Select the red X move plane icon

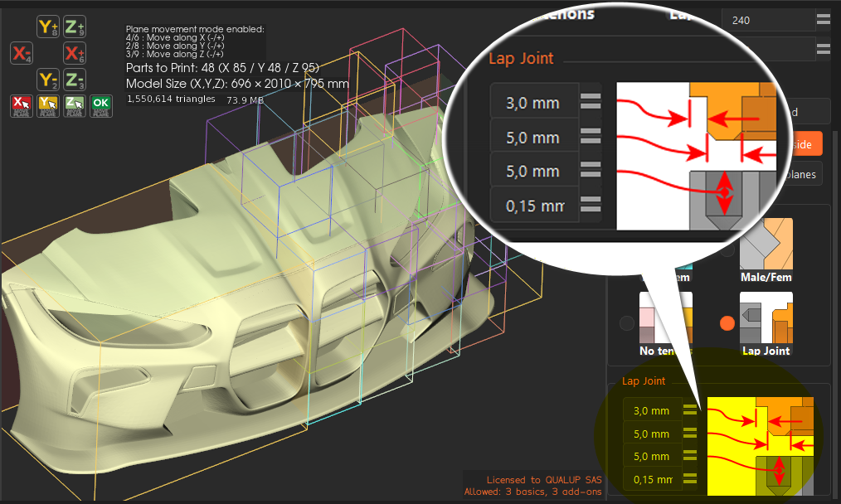pos(22,106)
